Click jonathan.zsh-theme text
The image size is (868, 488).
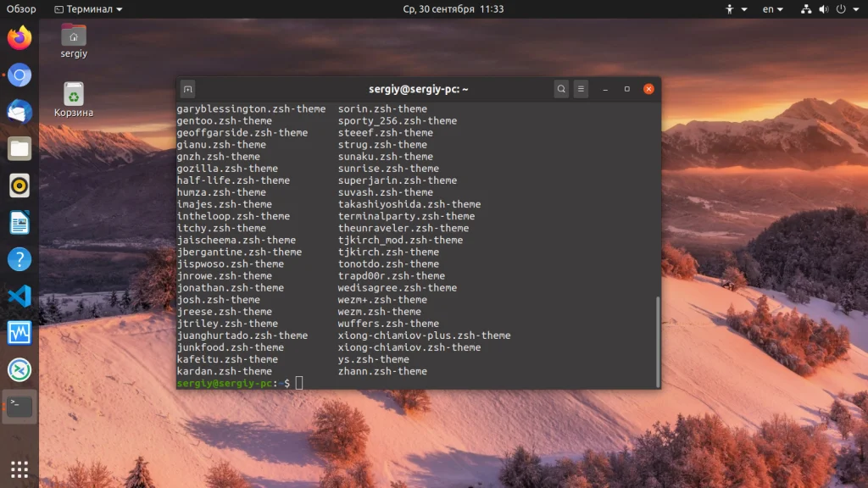[x=231, y=288]
